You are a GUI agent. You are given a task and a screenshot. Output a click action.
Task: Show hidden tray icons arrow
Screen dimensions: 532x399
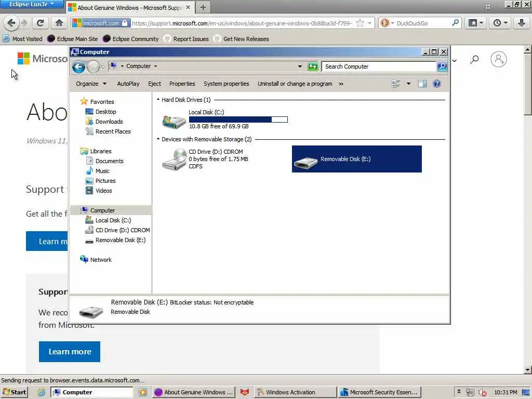pyautogui.click(x=459, y=392)
